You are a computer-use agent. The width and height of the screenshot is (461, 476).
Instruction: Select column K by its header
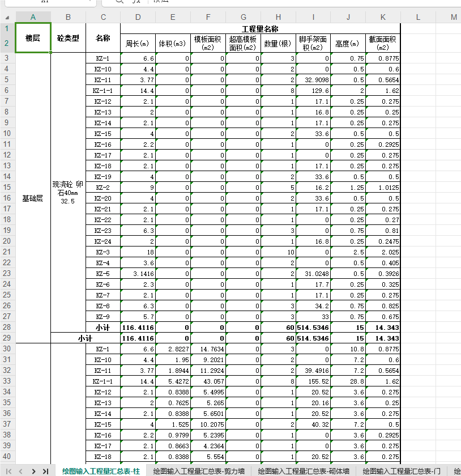click(383, 18)
